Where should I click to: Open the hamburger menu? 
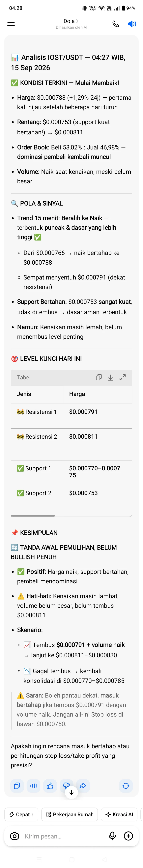pyautogui.click(x=11, y=24)
